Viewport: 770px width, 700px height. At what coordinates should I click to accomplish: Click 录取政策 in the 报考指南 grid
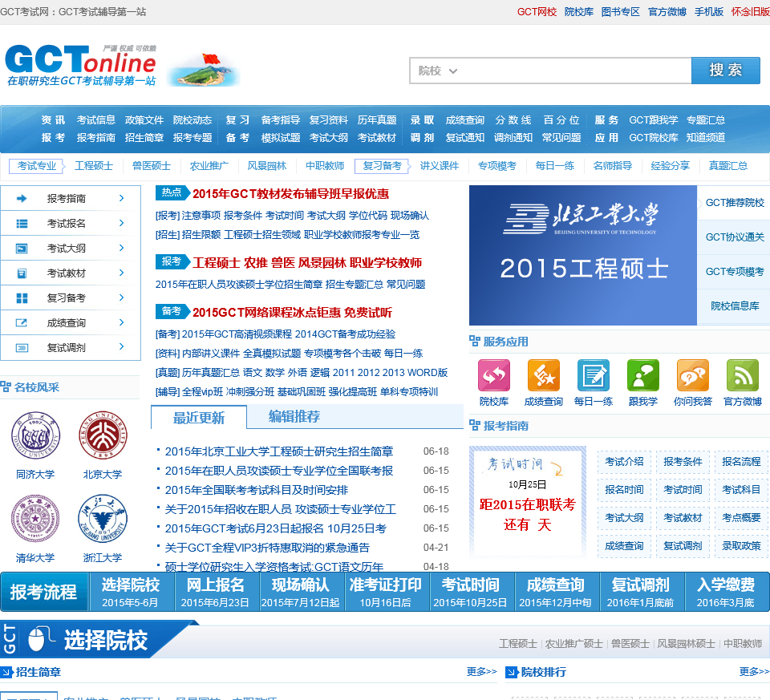click(x=741, y=546)
